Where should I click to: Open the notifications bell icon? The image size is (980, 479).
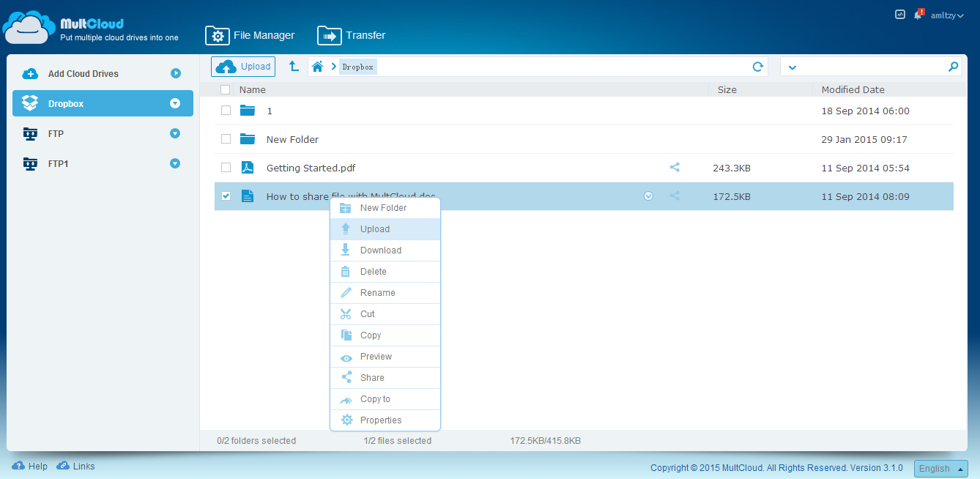918,14
